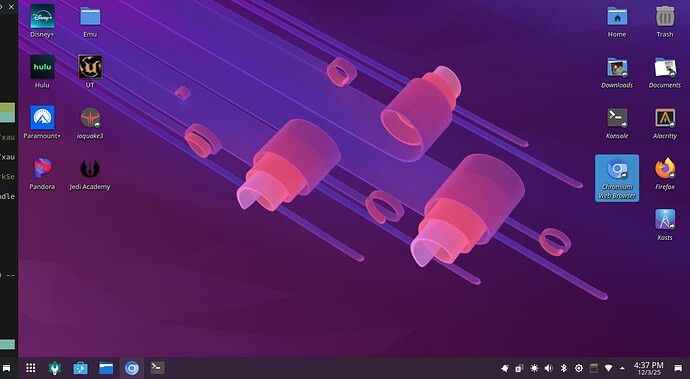Image resolution: width=690 pixels, height=379 pixels.
Task: Open the file manager folder in taskbar
Action: pos(106,368)
